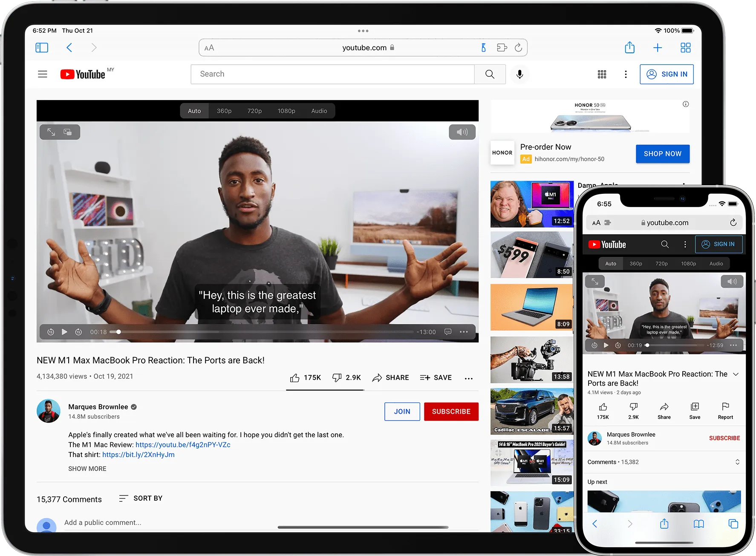This screenshot has width=756, height=556.
Task: Open Safari tab overview grid on iPad
Action: (x=685, y=48)
